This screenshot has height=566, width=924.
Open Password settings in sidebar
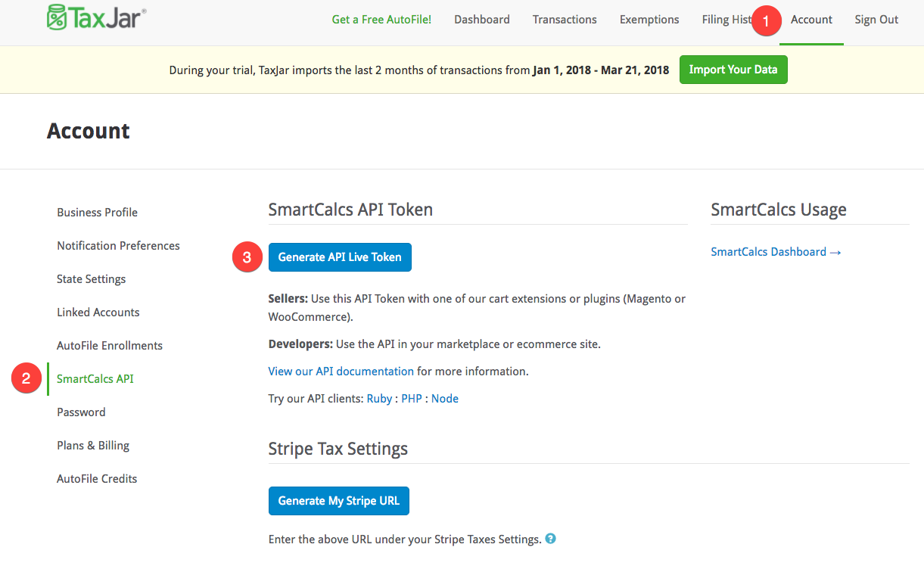81,412
